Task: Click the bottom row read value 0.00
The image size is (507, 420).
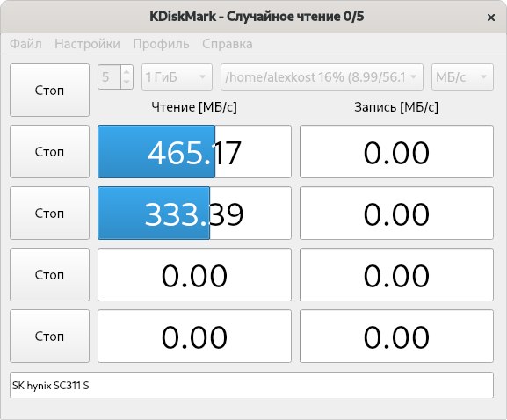Action: pos(194,336)
